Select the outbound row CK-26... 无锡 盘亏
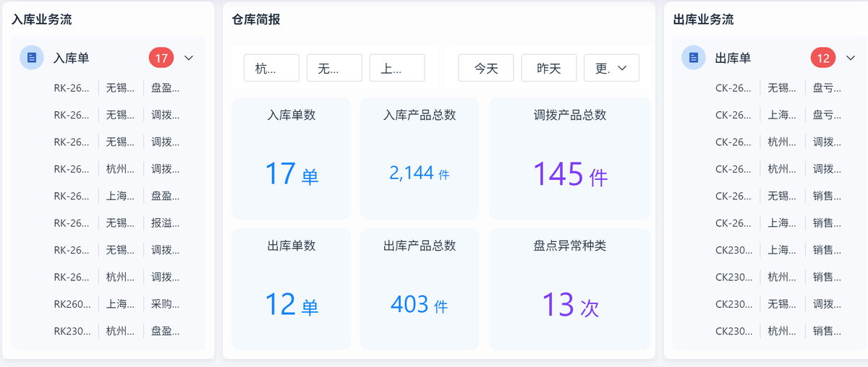Viewport: 868px width, 367px height. coord(780,88)
